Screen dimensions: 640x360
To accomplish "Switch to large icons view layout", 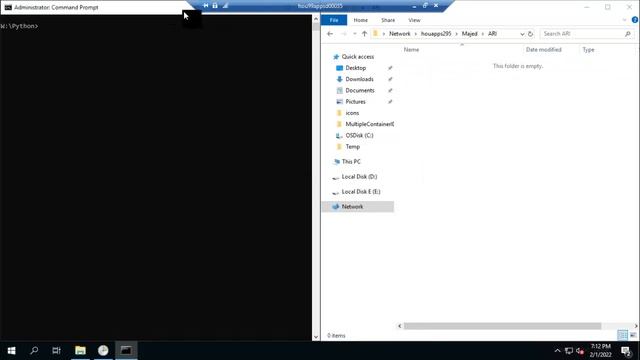I will (633, 335).
